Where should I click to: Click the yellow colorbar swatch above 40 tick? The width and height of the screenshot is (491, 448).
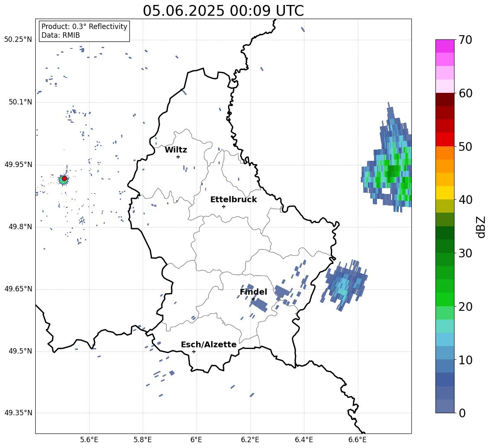coord(445,193)
